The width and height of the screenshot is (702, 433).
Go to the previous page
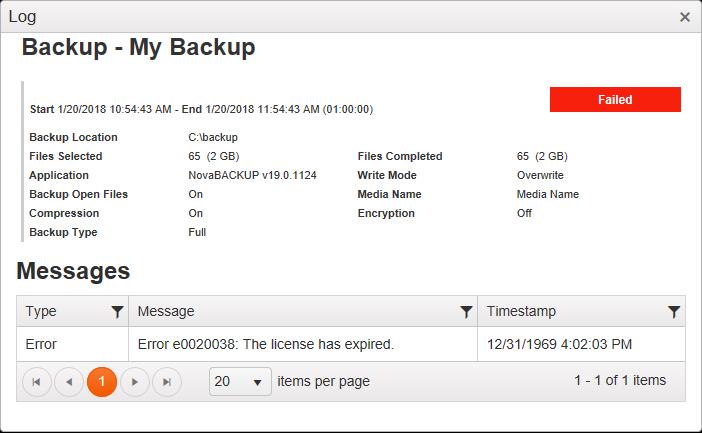coord(69,382)
